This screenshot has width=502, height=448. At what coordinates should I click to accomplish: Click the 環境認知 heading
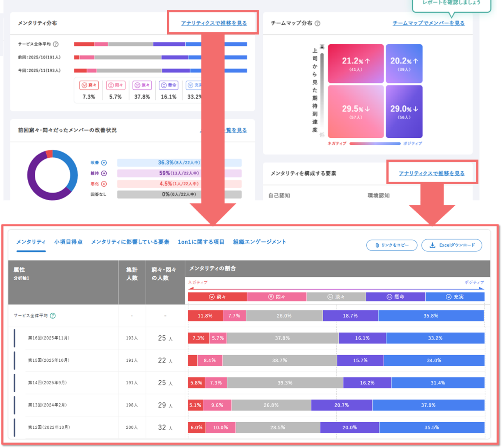(x=379, y=196)
